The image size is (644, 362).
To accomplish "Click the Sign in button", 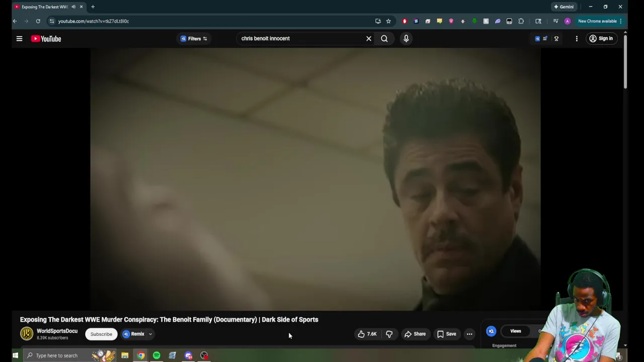I will 601,38.
